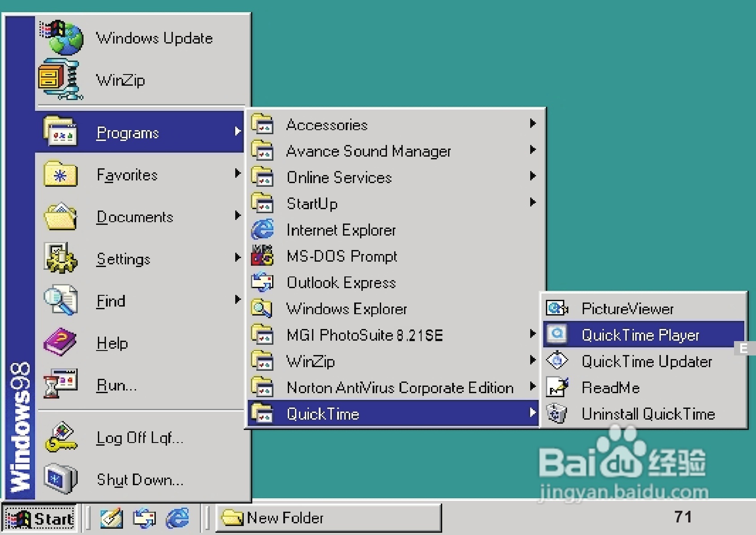Expand the Find submenu arrow
This screenshot has height=535, width=756.
coord(237,299)
